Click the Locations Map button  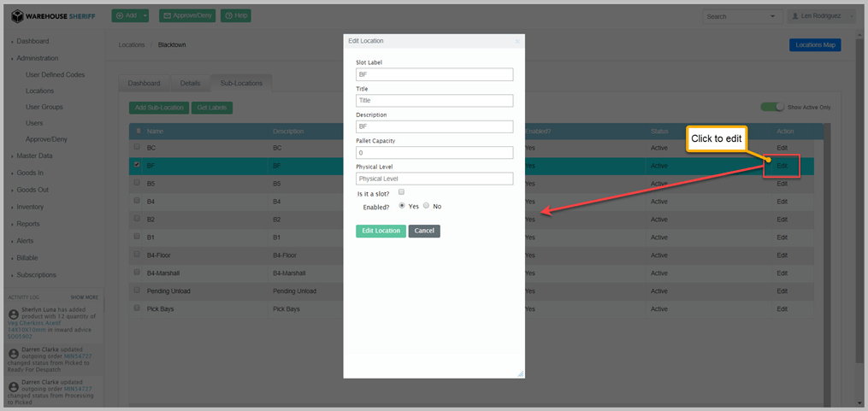click(814, 44)
